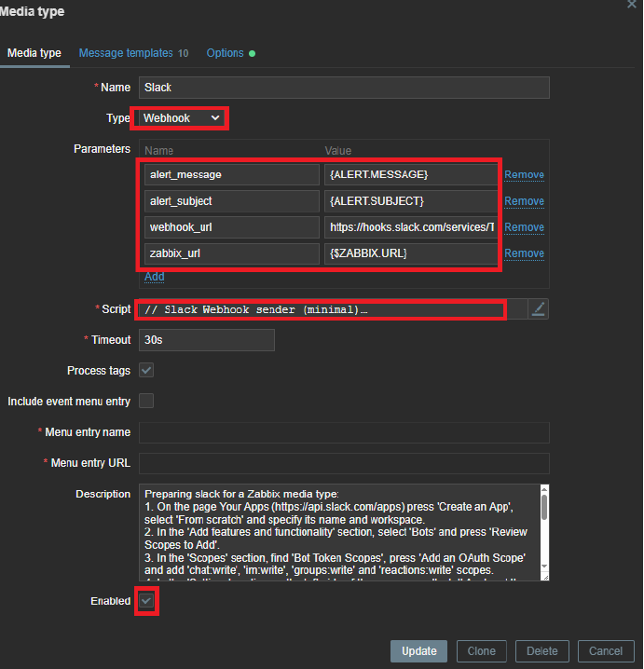Toggle the Process tags checkbox
644x669 pixels.
(146, 370)
